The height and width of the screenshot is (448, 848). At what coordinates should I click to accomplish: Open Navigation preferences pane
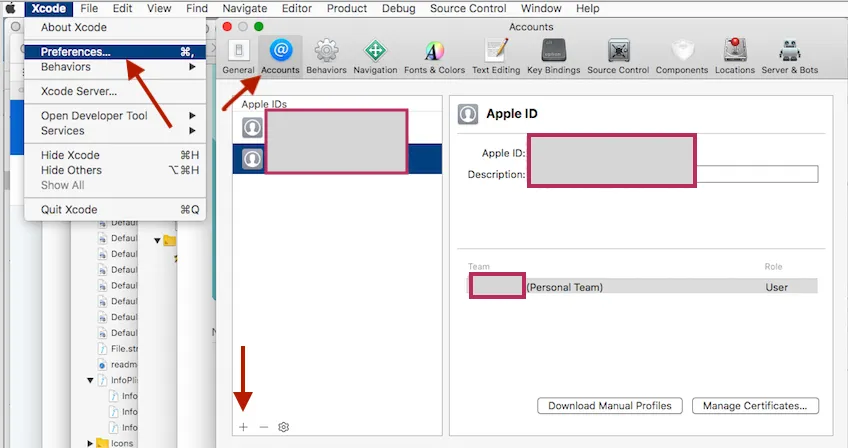[375, 56]
